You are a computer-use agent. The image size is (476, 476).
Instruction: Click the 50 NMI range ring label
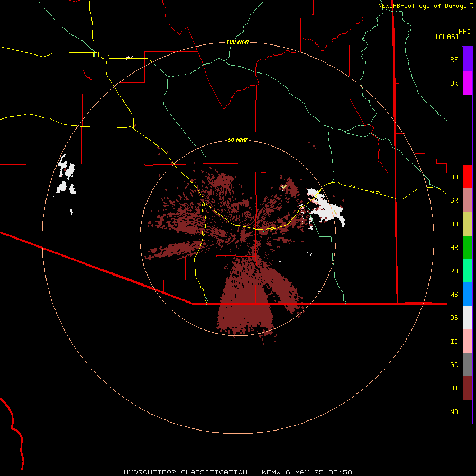(x=237, y=140)
